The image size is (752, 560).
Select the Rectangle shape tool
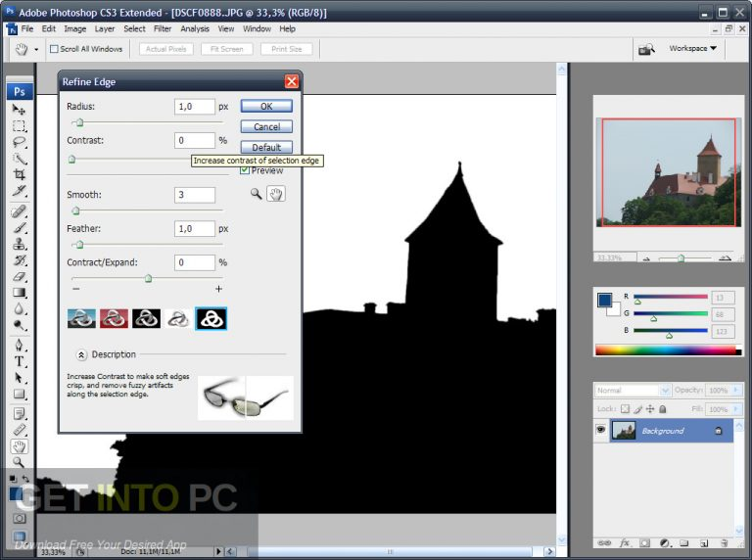click(19, 395)
